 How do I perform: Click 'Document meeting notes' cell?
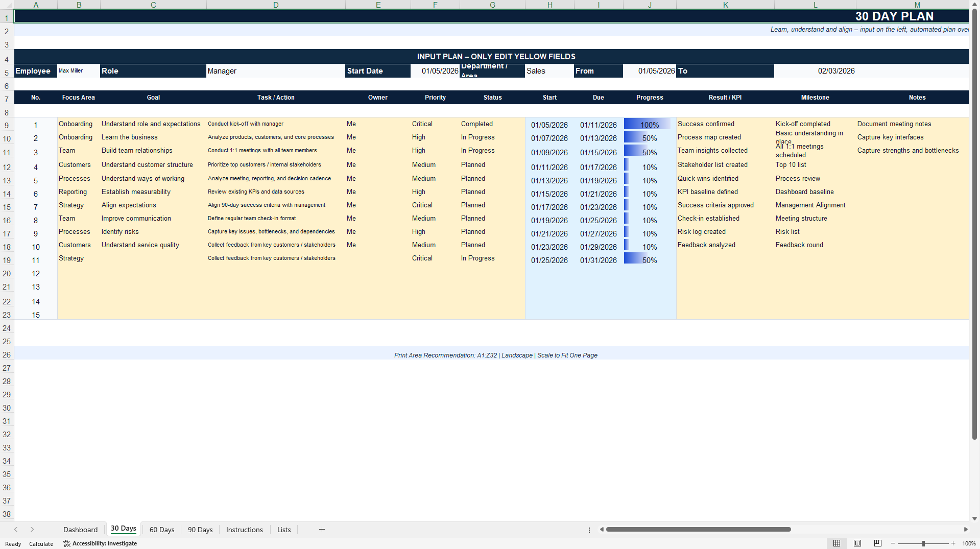click(912, 124)
